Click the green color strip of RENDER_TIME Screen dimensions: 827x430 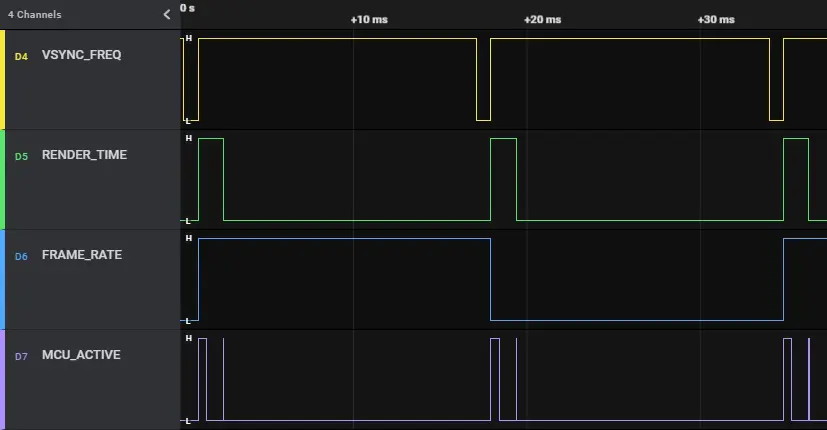click(3, 180)
